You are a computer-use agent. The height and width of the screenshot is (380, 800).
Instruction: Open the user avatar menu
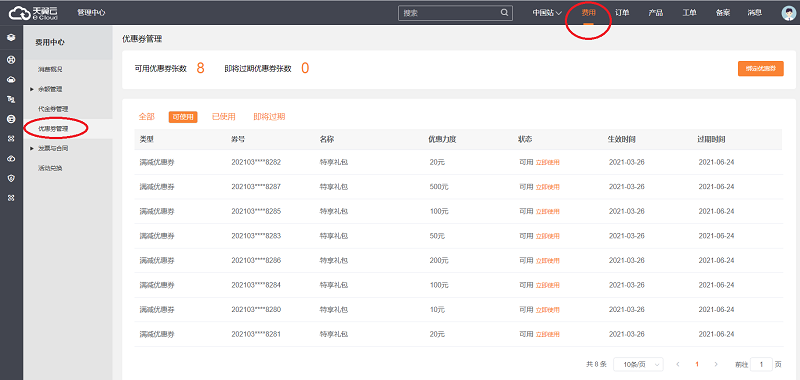pos(788,13)
